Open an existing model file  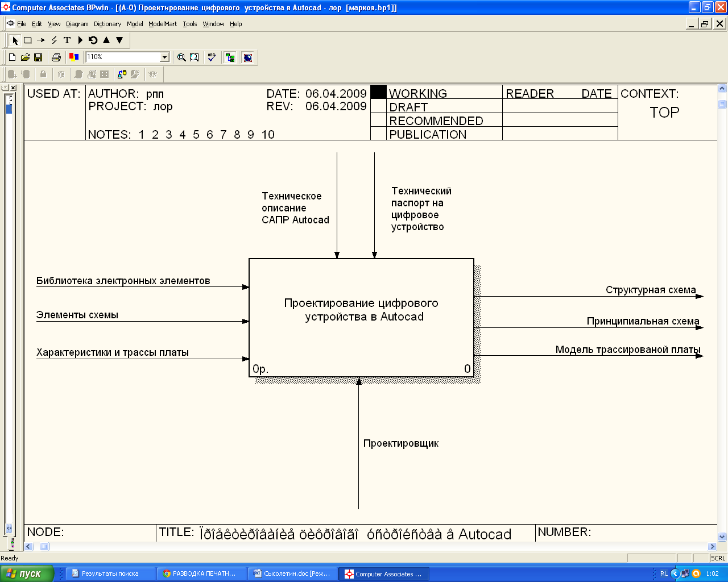tap(25, 57)
